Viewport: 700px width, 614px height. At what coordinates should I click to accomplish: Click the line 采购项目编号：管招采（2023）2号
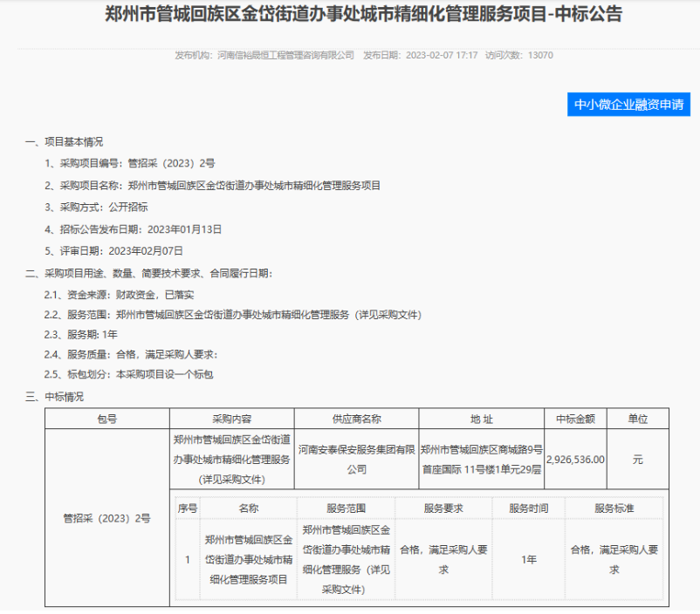click(x=129, y=163)
